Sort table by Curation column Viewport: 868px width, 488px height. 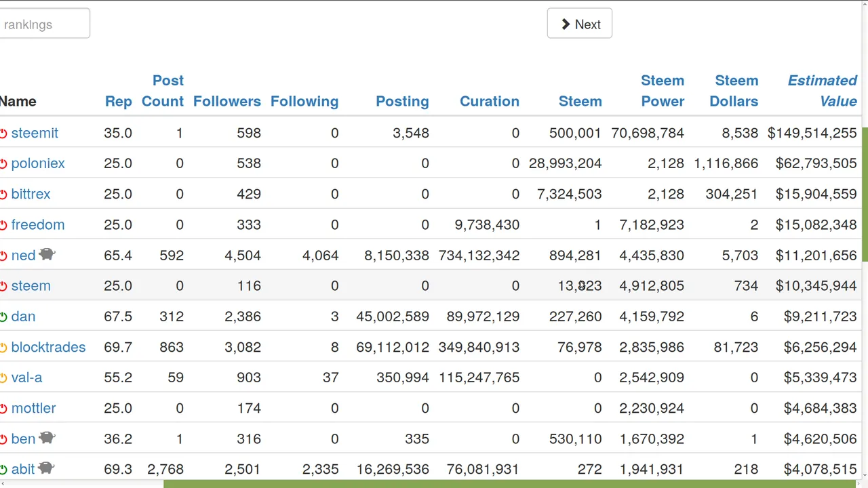pos(490,102)
